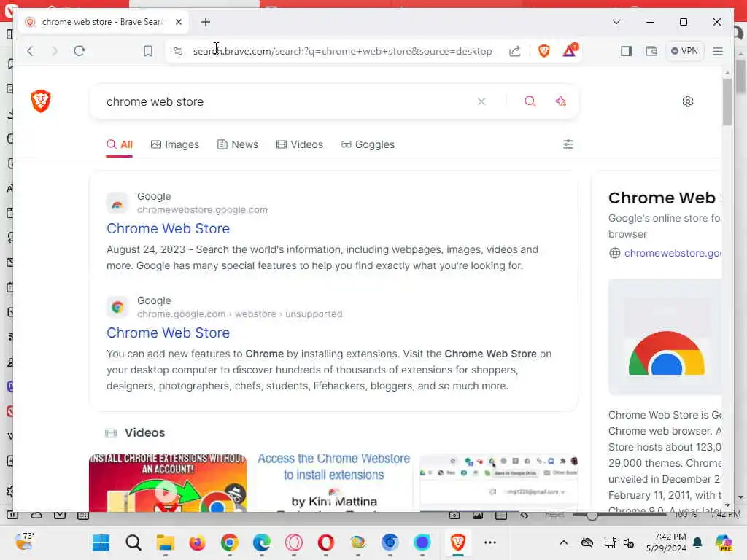Select the All results tab
This screenshot has height=560, width=747.
(120, 144)
